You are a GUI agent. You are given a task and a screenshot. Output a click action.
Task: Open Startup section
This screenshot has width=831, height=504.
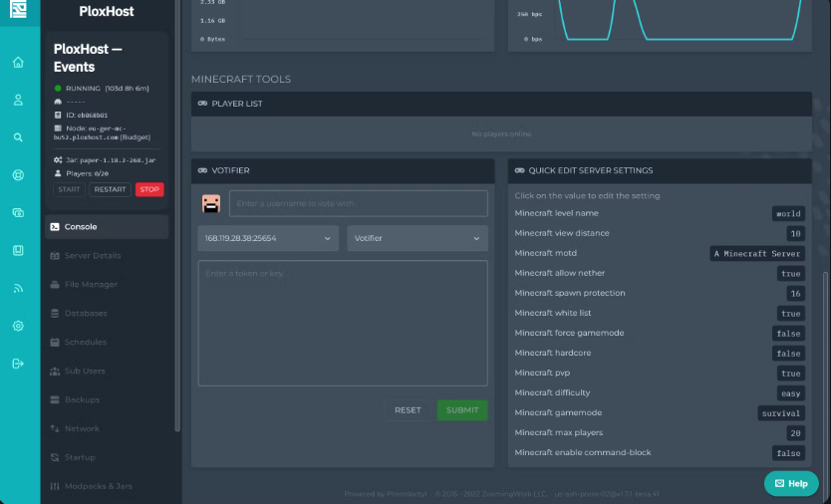click(107, 457)
